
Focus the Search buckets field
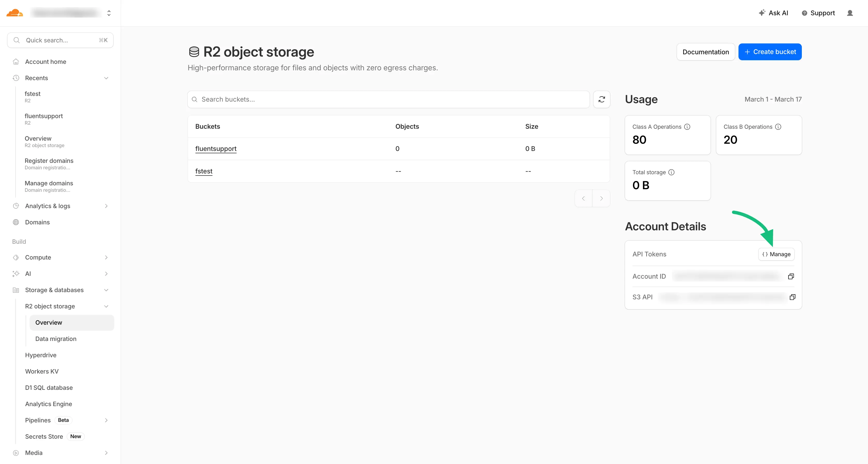pos(387,100)
